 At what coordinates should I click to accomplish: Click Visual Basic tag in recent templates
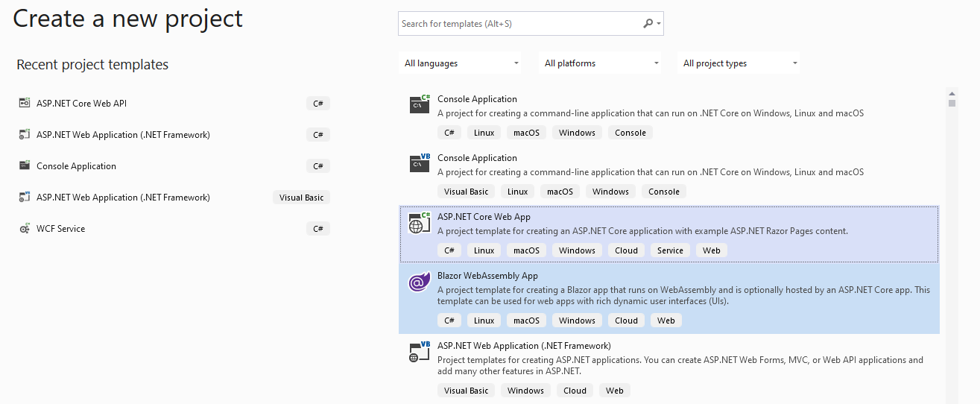coord(302,198)
